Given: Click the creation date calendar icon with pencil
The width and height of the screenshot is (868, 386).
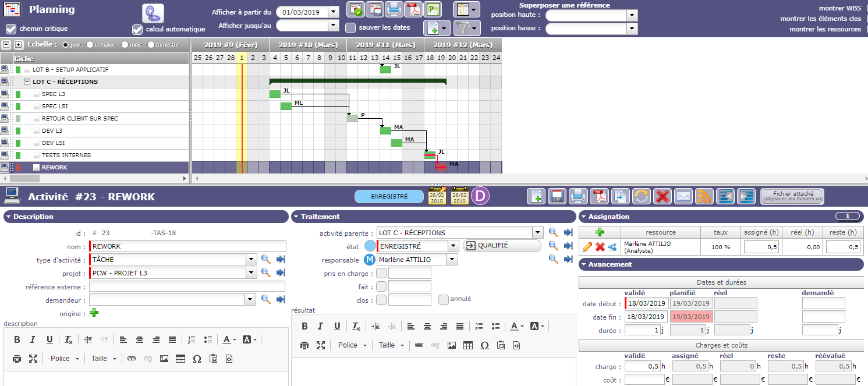Looking at the screenshot, I should tap(437, 196).
